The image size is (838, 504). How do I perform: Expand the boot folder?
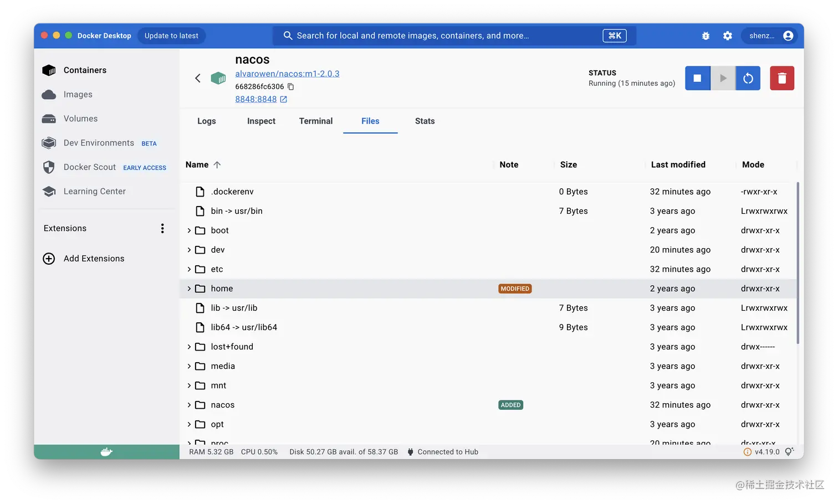coord(189,230)
